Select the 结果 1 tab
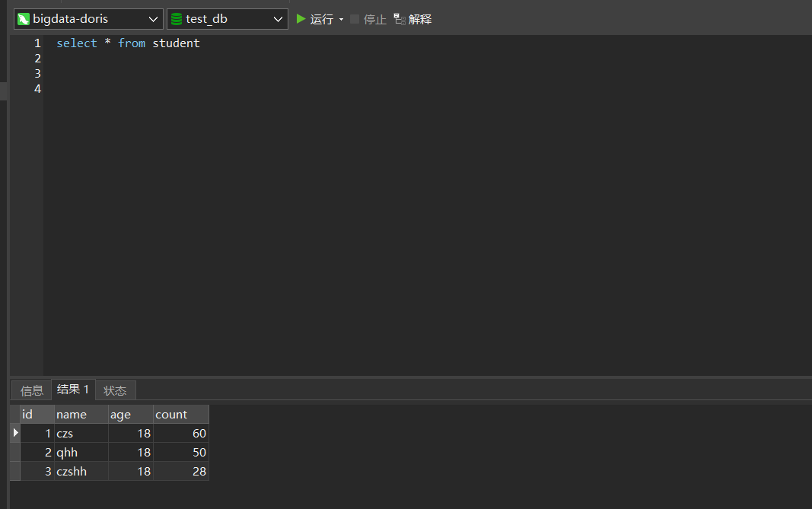The width and height of the screenshot is (812, 509). tap(73, 390)
